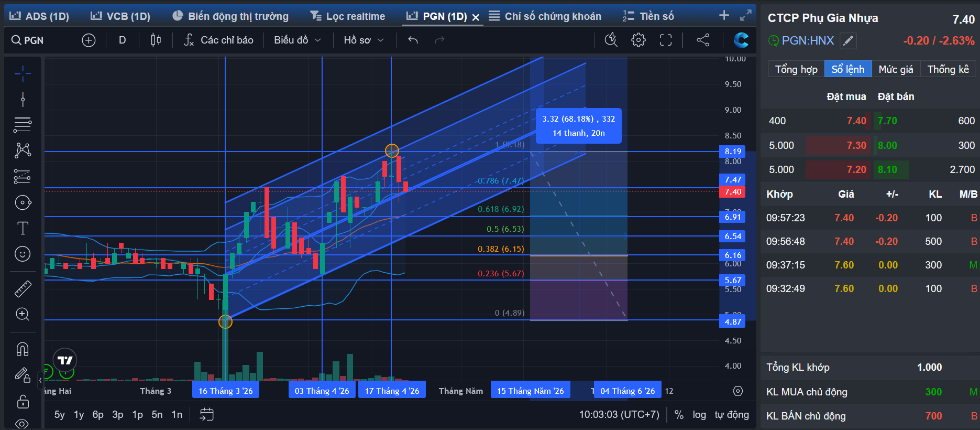This screenshot has height=430, width=980.
Task: Hide all drawings with eye icon
Action: pos(23,423)
